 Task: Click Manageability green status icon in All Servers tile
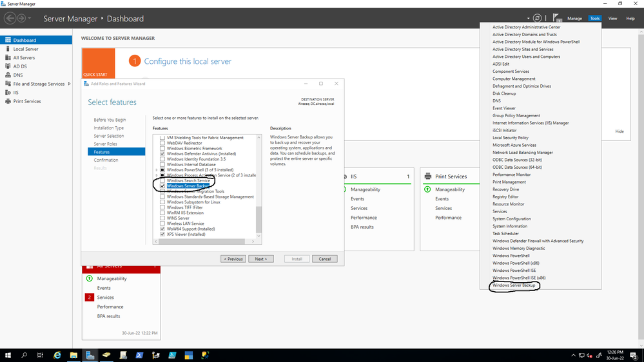pyautogui.click(x=90, y=278)
